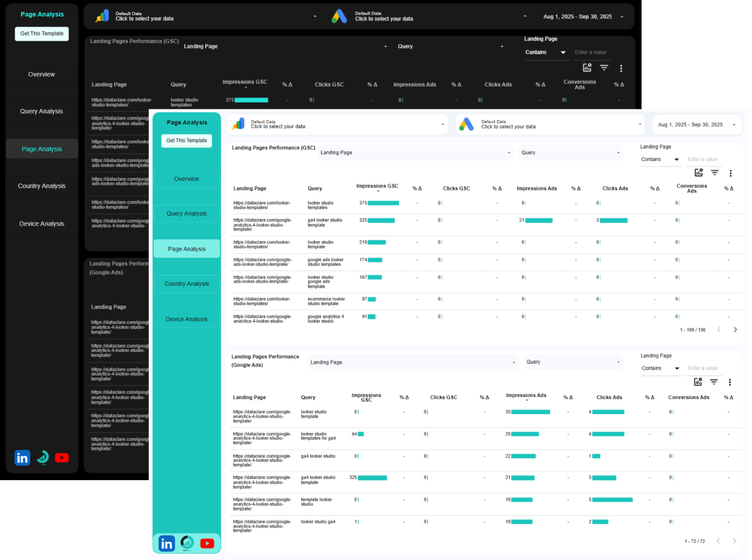Select the Overview page in the sidebar
The width and height of the screenshot is (752, 560).
click(187, 178)
